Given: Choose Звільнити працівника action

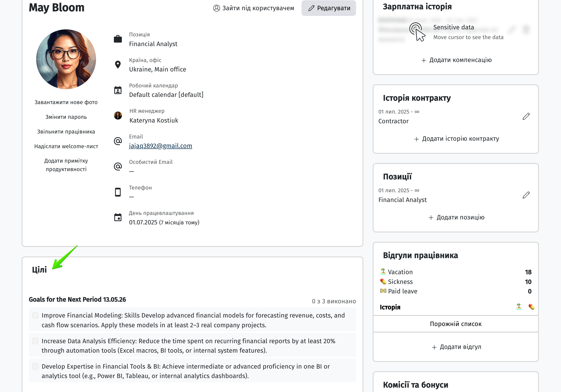Looking at the screenshot, I should point(66,131).
